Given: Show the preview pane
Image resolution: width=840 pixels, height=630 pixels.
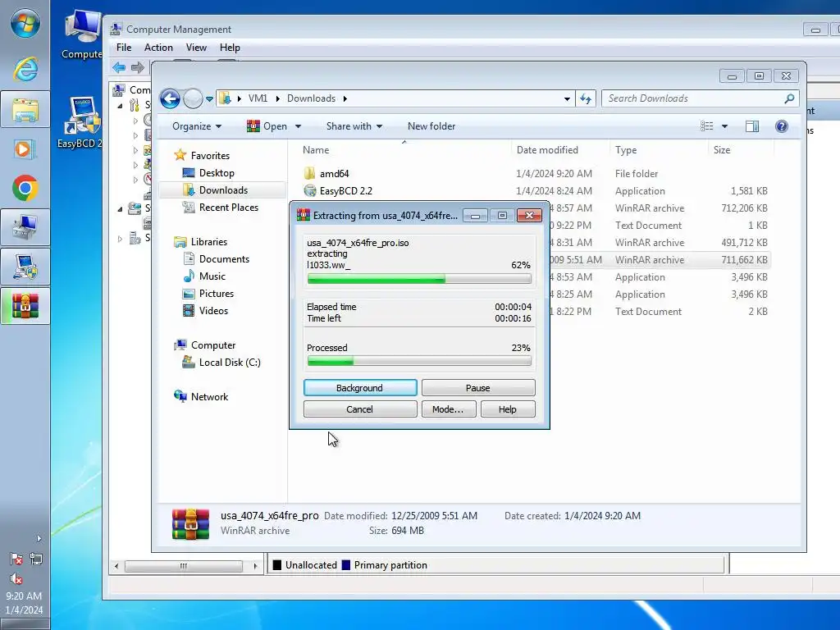Looking at the screenshot, I should point(752,126).
